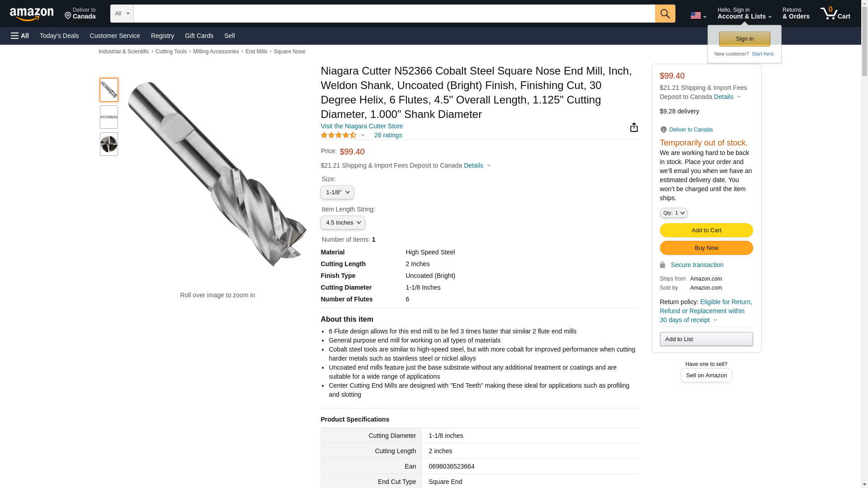
Task: Open the shopping cart
Action: [835, 14]
